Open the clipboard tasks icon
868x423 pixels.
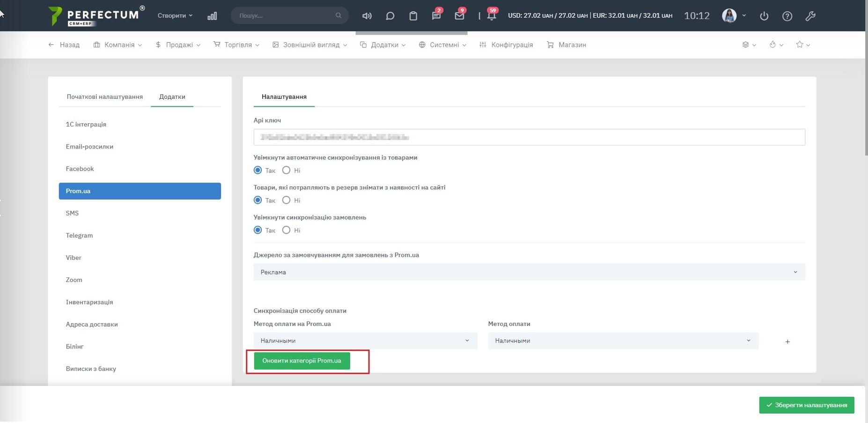point(413,16)
